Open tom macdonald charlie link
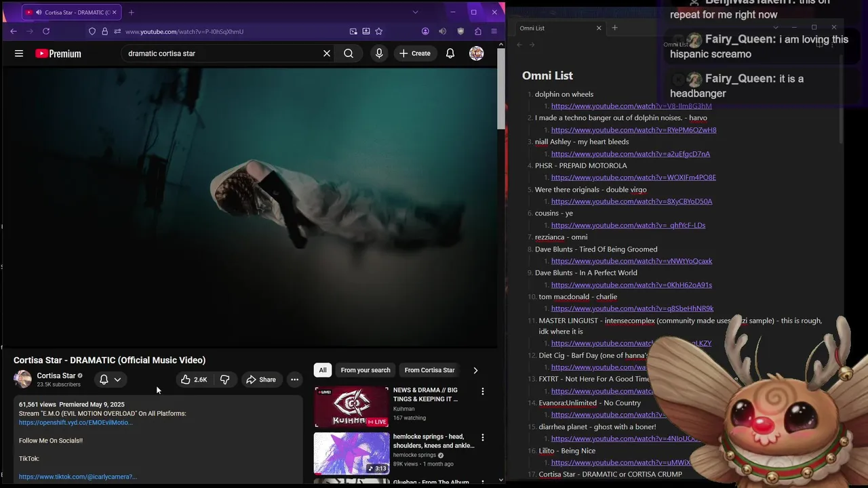The height and width of the screenshot is (488, 868). (632, 308)
